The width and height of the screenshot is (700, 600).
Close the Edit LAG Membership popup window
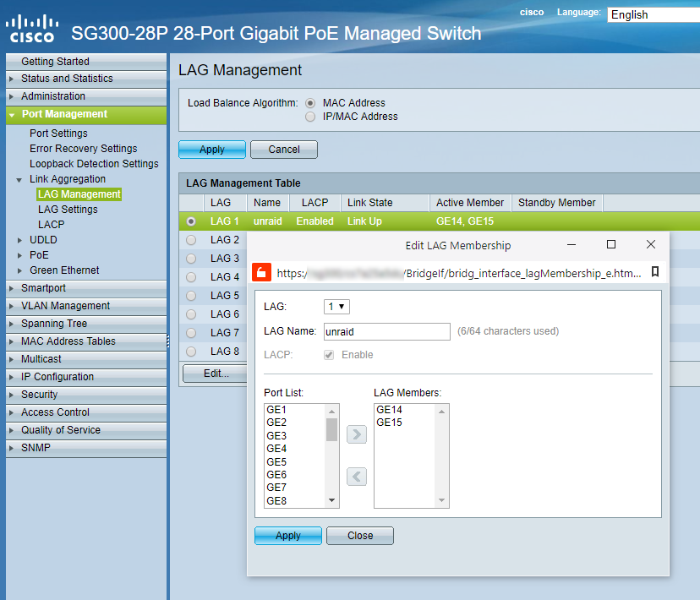point(651,244)
